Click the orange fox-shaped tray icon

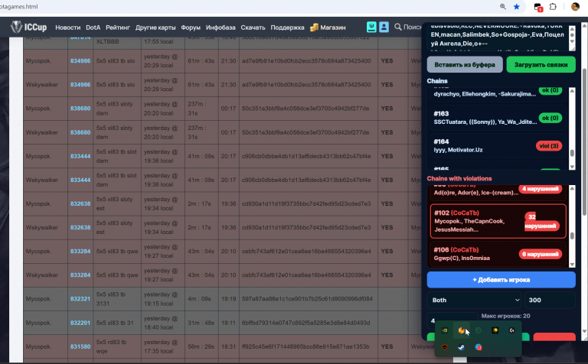tap(461, 330)
